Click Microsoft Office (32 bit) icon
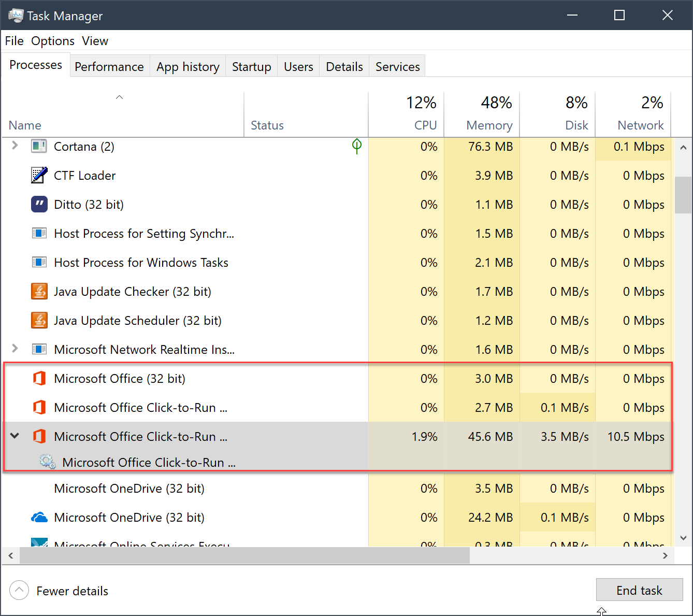Screen dimensions: 693x616 pyautogui.click(x=39, y=378)
